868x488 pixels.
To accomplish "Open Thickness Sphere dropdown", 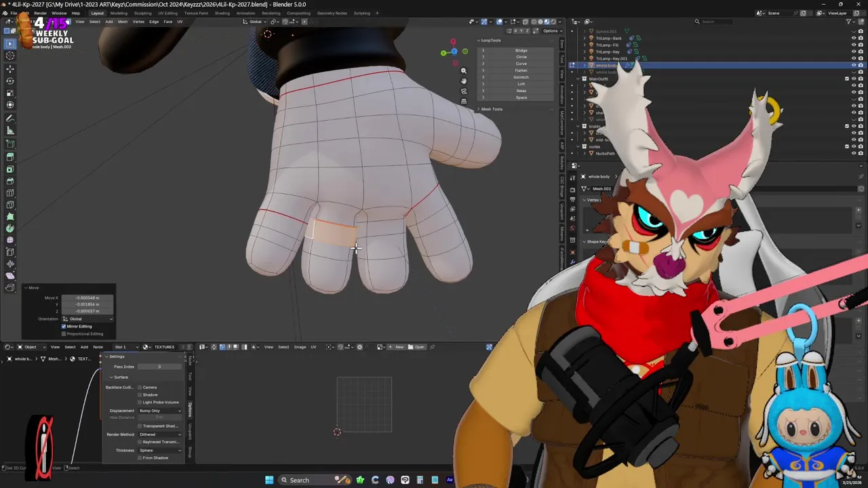I will point(160,450).
